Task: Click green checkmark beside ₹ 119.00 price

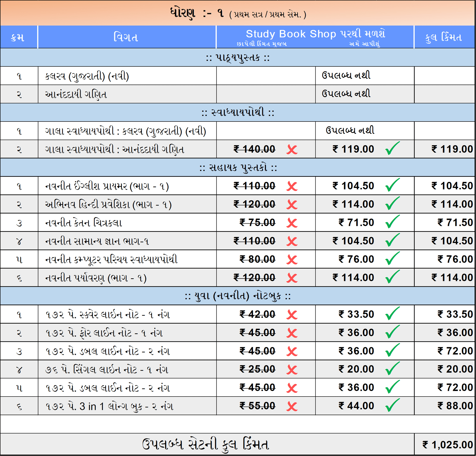Action: tap(392, 148)
